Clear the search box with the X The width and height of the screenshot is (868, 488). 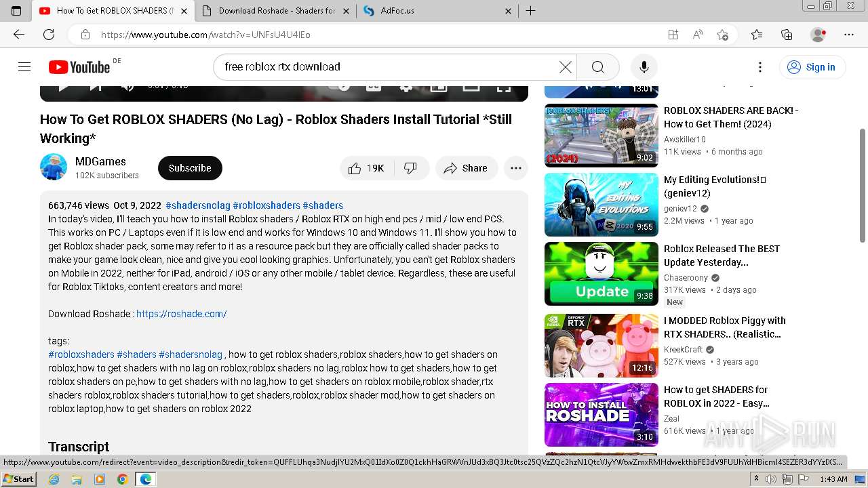coord(565,66)
